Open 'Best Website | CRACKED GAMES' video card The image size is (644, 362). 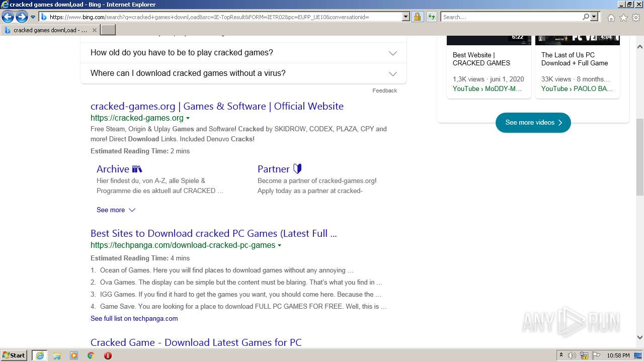[x=489, y=67]
